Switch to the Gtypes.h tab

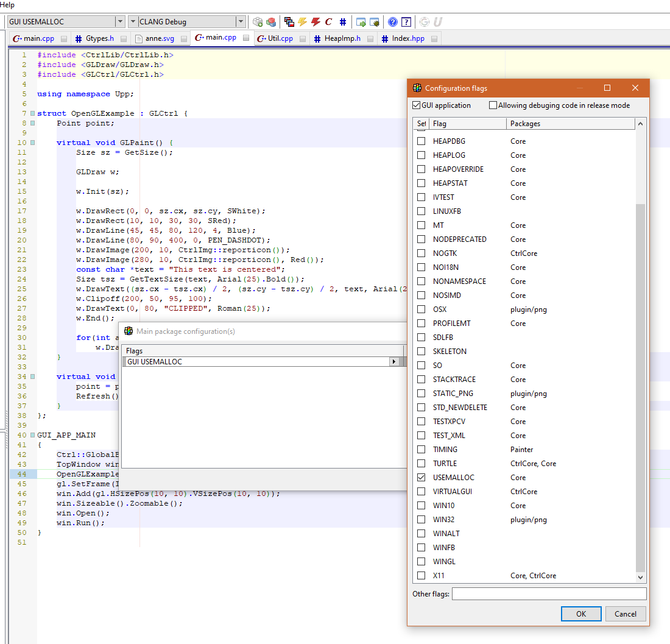click(x=99, y=38)
